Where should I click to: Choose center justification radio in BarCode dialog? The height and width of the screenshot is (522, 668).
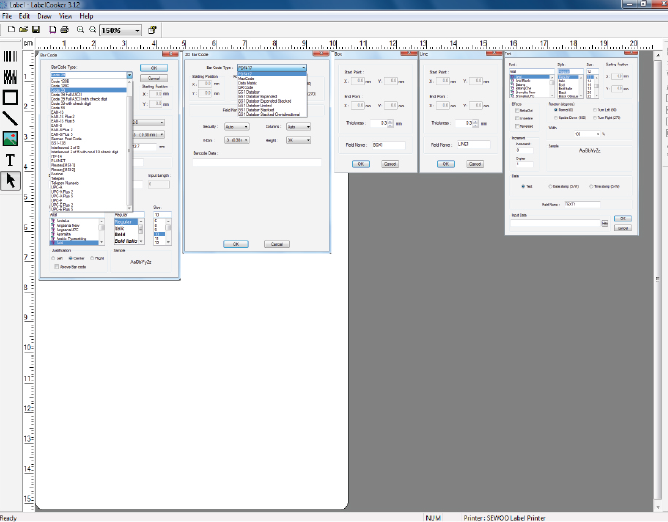71,258
